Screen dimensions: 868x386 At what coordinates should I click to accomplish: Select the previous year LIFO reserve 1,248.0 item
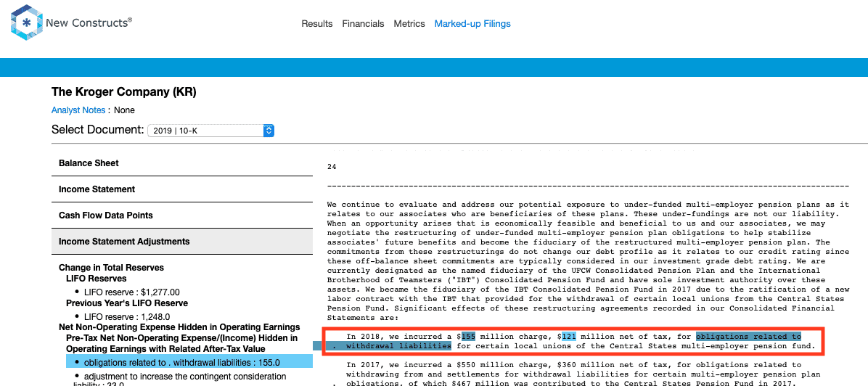tap(127, 317)
